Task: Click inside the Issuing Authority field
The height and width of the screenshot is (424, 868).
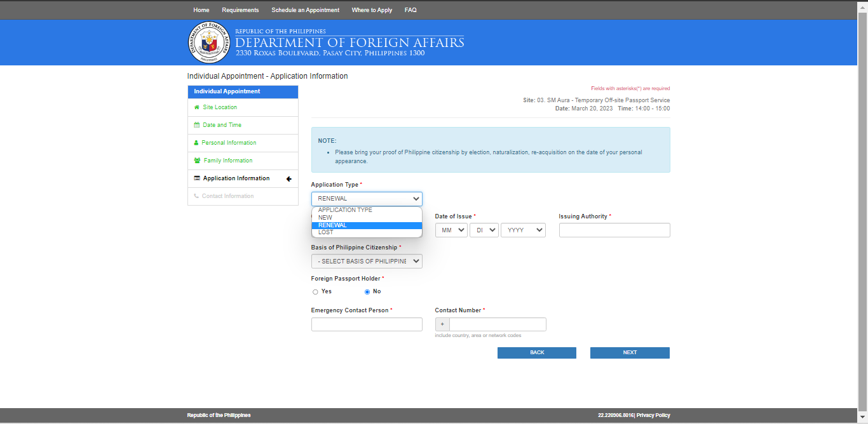Action: pyautogui.click(x=614, y=230)
